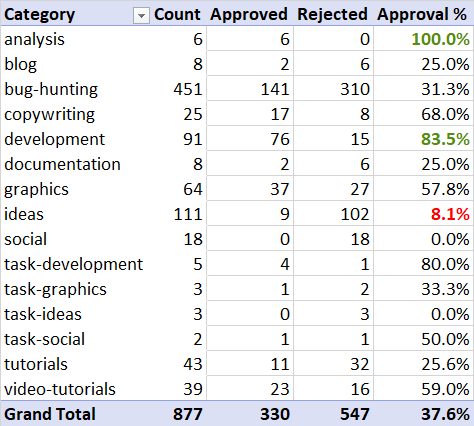Select copywriting count value 25
This screenshot has width=474, height=426.
point(193,114)
